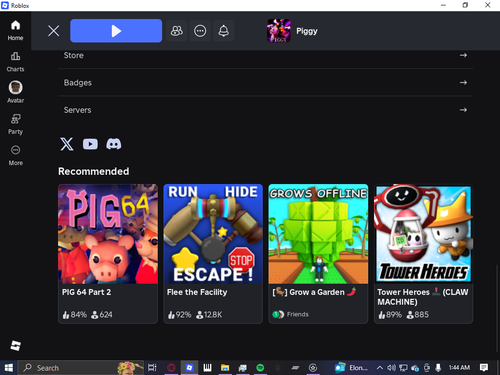Click the 84% rating on PIG 64

click(75, 315)
